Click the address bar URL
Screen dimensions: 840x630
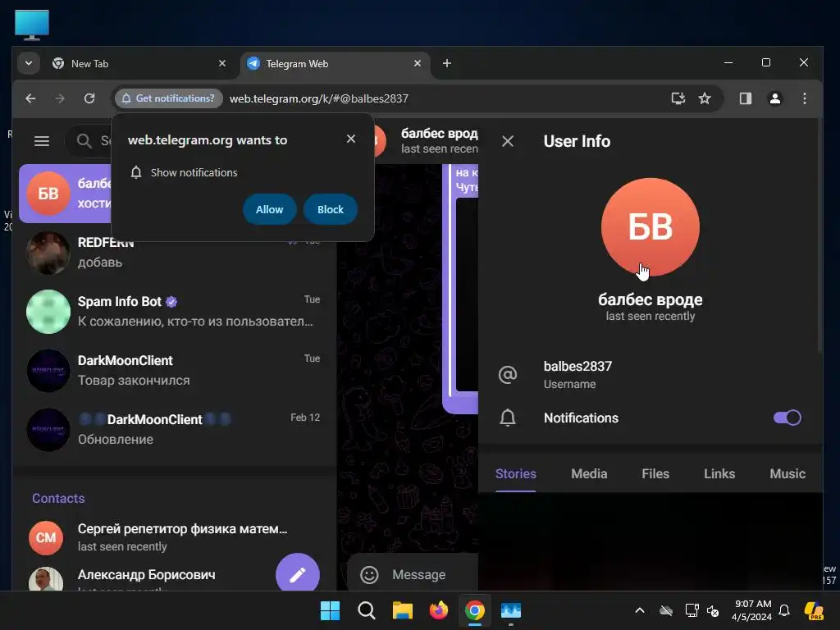tap(319, 98)
